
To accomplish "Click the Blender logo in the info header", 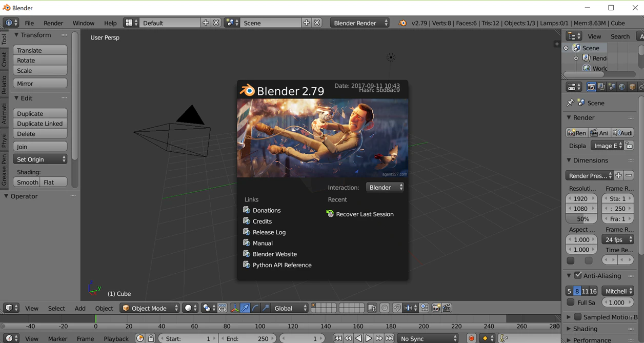I will (402, 23).
